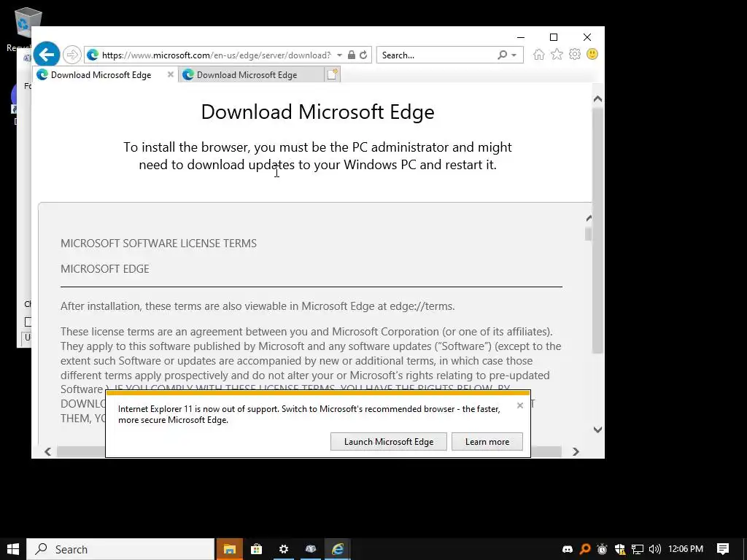Click the security lock icon in address bar
This screenshot has width=747, height=560.
coord(352,55)
